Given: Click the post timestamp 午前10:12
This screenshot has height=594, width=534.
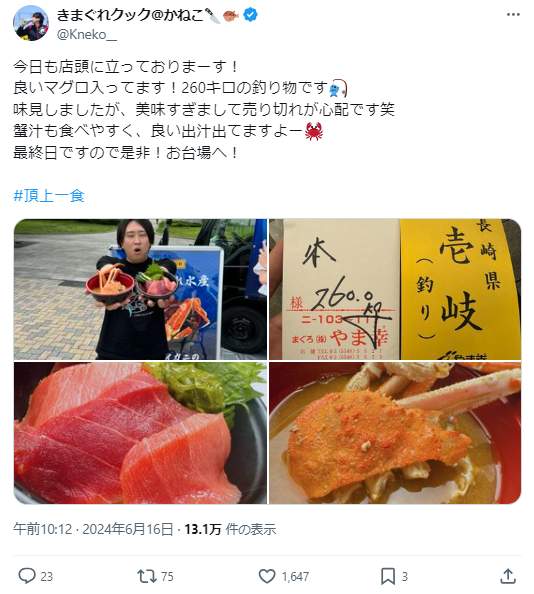Looking at the screenshot, I should (x=42, y=529).
